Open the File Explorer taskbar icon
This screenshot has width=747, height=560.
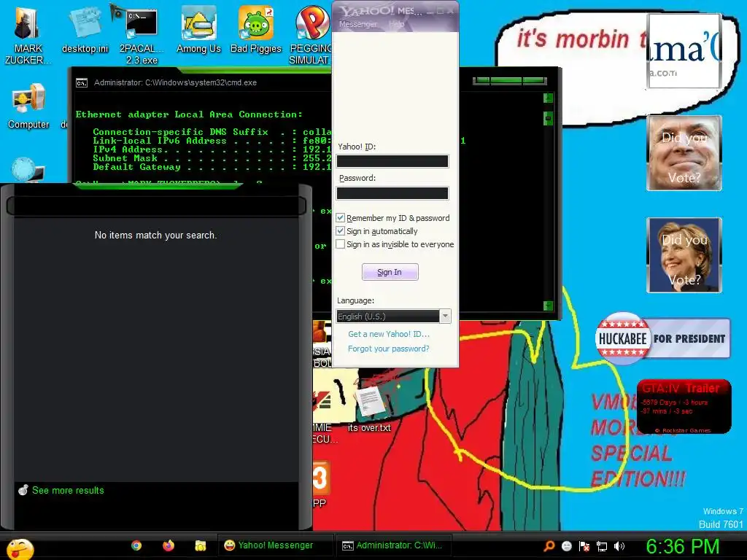tap(200, 545)
